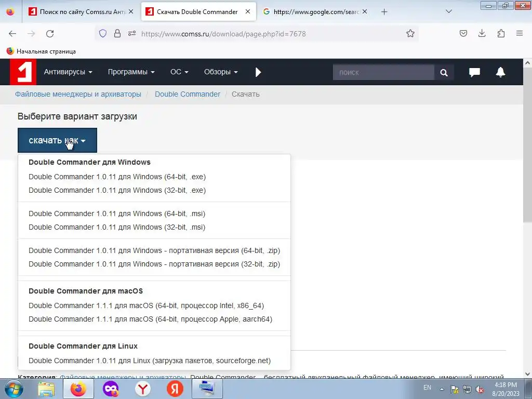Select Linux sourceforge.net packages download
532x399 pixels.
coord(150,361)
